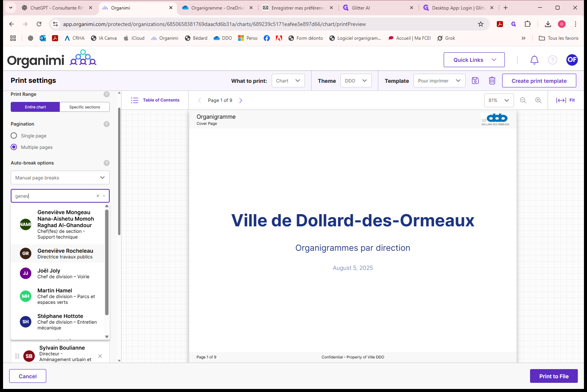Show Pagination help tooltip icon
The width and height of the screenshot is (587, 392).
tap(107, 124)
